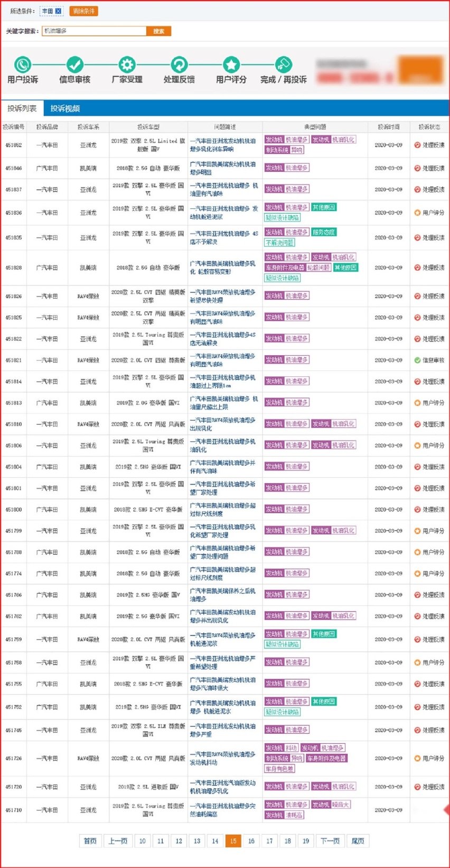Open complaint 451852 description link
450x868 pixels.
click(x=223, y=145)
